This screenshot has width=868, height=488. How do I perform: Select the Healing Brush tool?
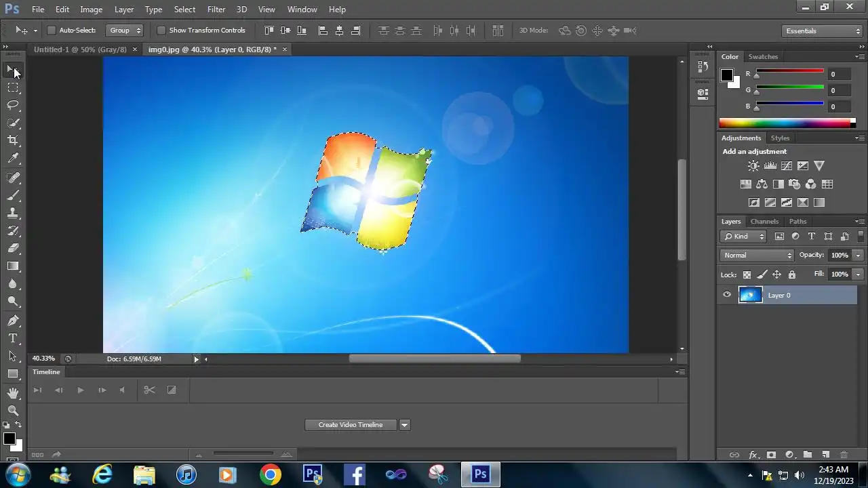tap(13, 178)
